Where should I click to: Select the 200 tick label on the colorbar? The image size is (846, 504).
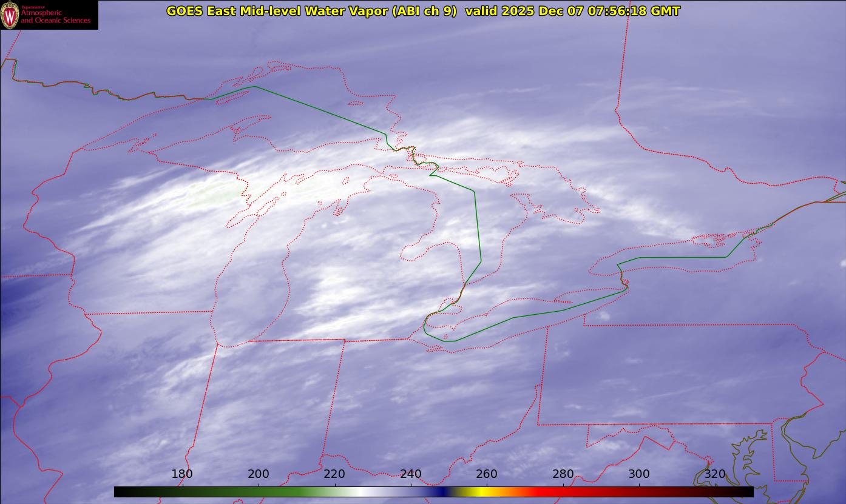click(x=259, y=474)
